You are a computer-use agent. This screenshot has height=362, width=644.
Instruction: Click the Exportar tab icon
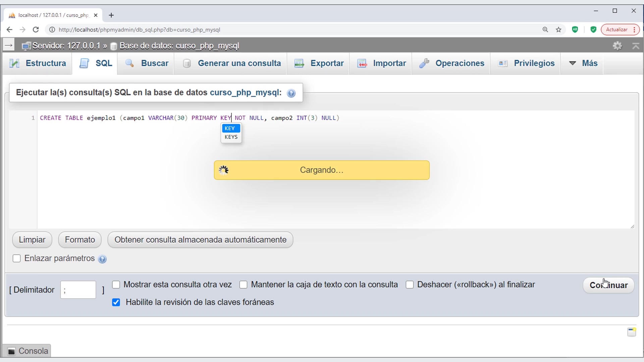click(x=299, y=63)
